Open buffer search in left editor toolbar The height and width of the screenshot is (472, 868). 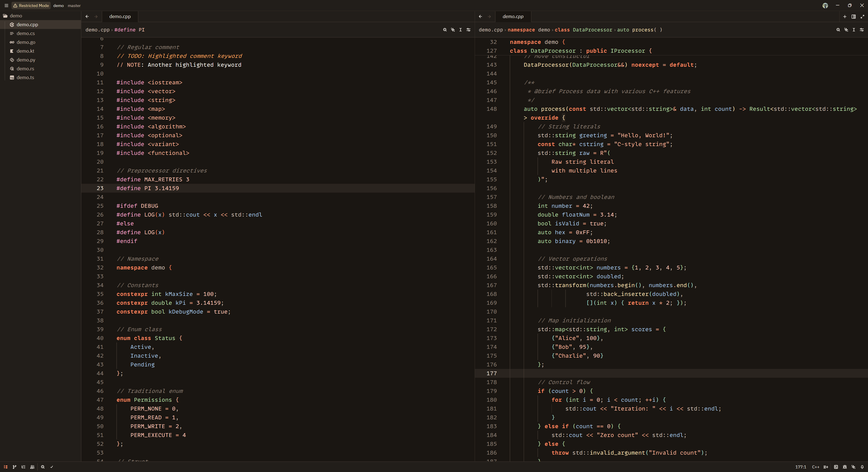coord(445,30)
